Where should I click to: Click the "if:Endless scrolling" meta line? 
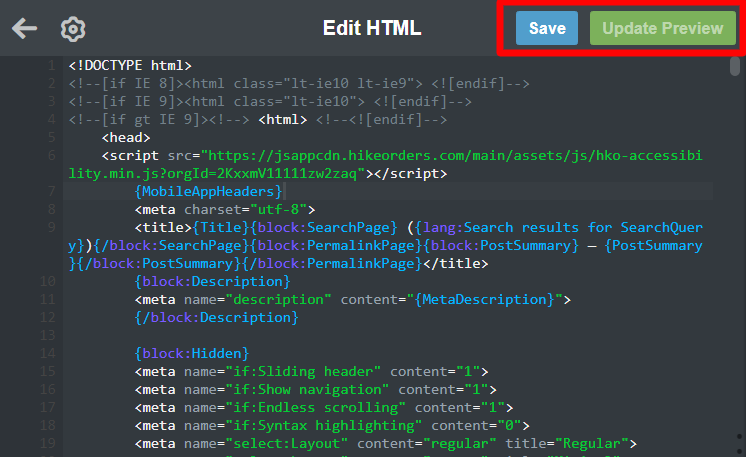point(324,408)
